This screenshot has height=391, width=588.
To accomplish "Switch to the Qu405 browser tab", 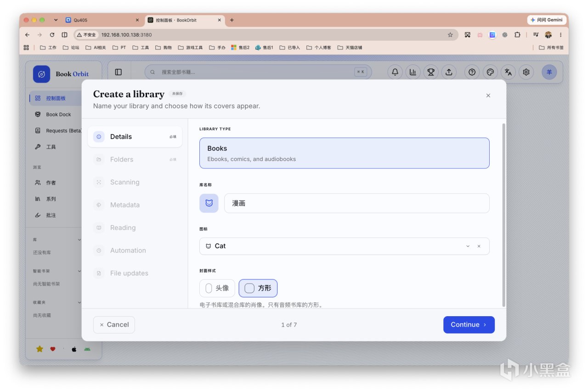I will tap(102, 20).
